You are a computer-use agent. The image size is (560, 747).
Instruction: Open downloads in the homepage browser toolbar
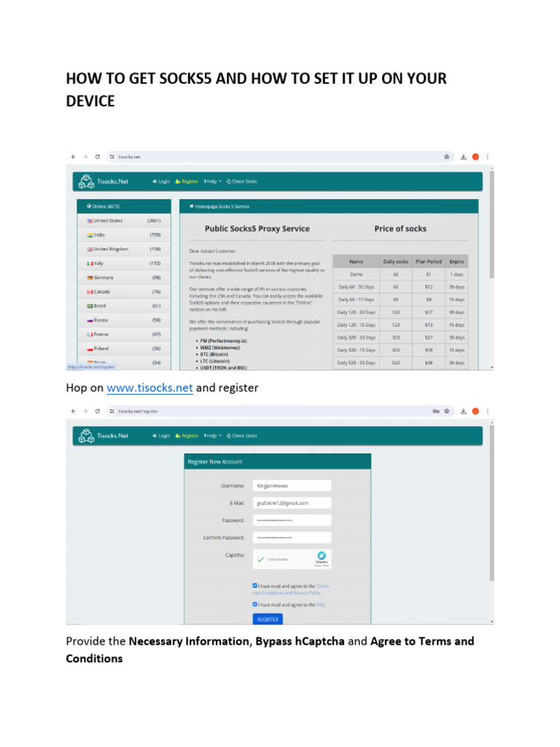pyautogui.click(x=463, y=157)
